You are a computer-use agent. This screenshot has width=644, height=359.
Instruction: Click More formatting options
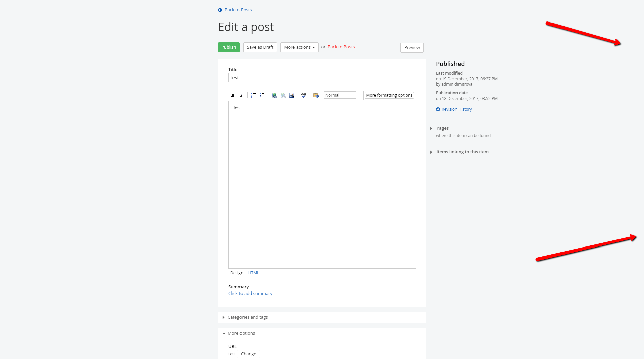(389, 95)
